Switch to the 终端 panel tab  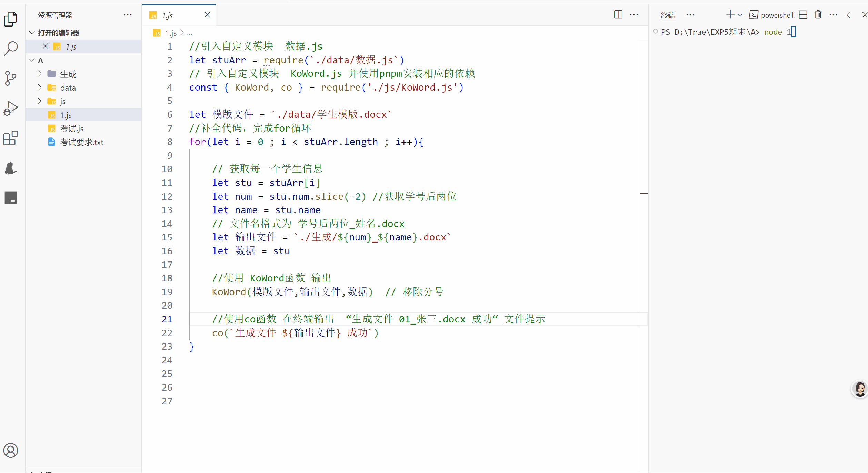(x=668, y=15)
